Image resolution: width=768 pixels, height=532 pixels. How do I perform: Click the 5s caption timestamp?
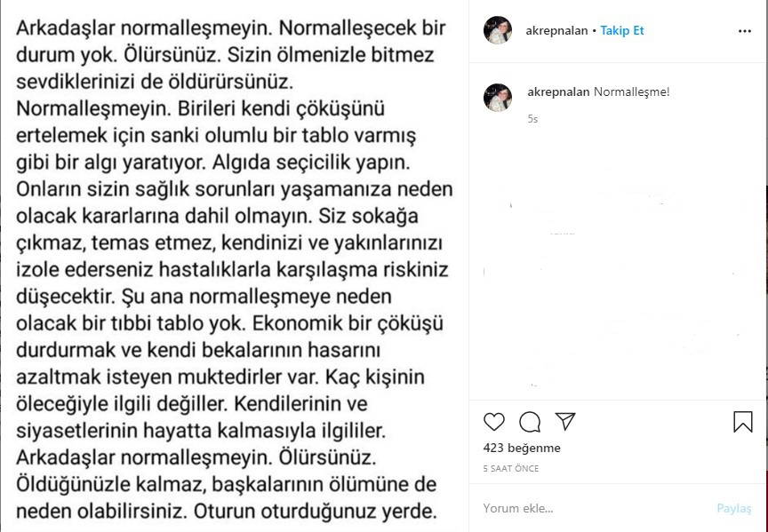point(532,118)
